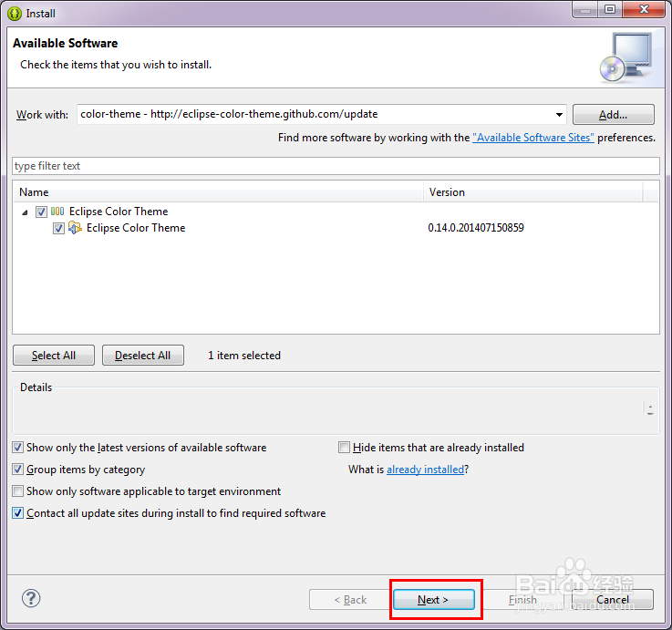Viewport: 672px width, 630px height.
Task: Click the < Back button
Action: [x=350, y=599]
